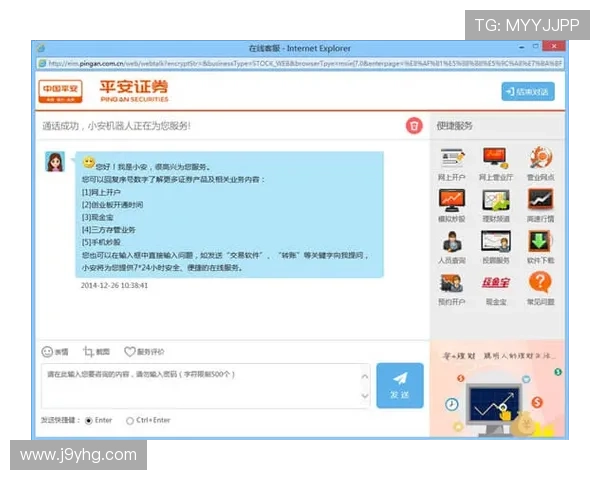Viewport: 600px width, 480px height.
Task: Click the input box scroll-up arrow
Action: tap(365, 377)
